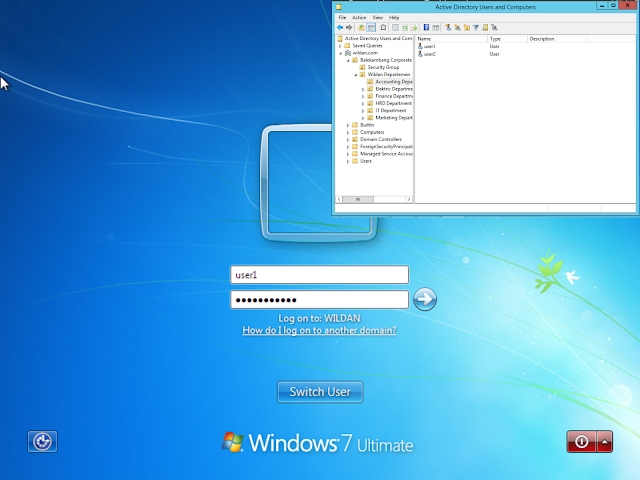Viewport: 640px width, 480px height.
Task: Create a new group via toolbar icon
Action: pyautogui.click(x=458, y=28)
